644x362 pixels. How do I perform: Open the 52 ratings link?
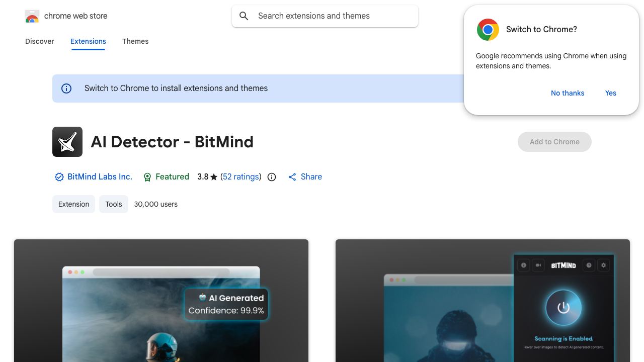click(241, 177)
